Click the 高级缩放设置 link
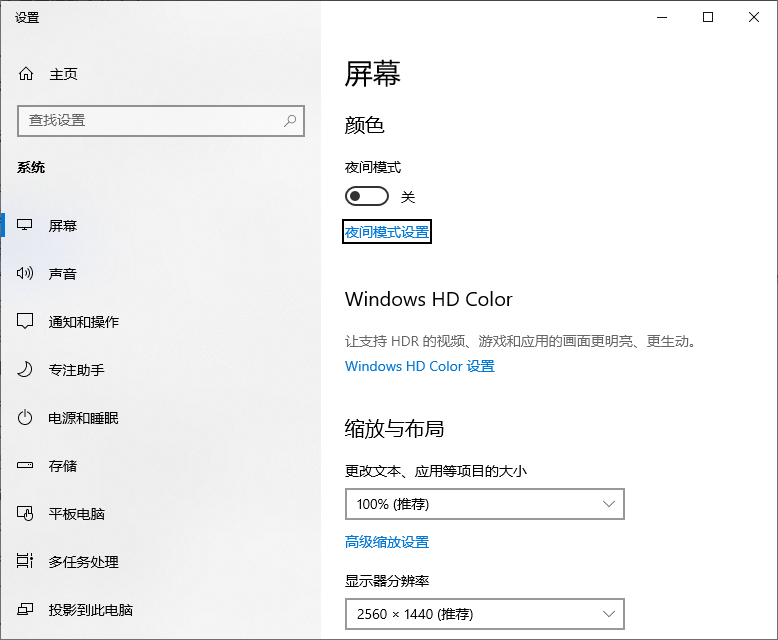The width and height of the screenshot is (778, 640). coord(387,542)
